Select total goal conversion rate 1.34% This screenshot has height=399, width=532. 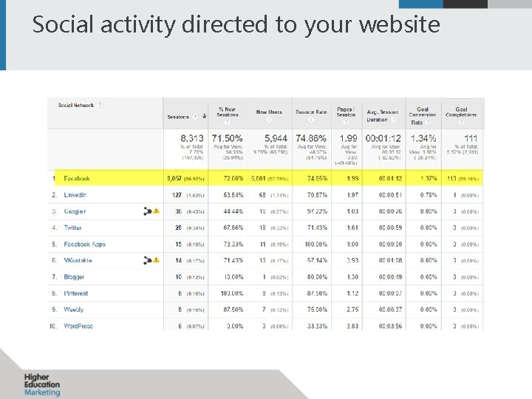tap(423, 138)
